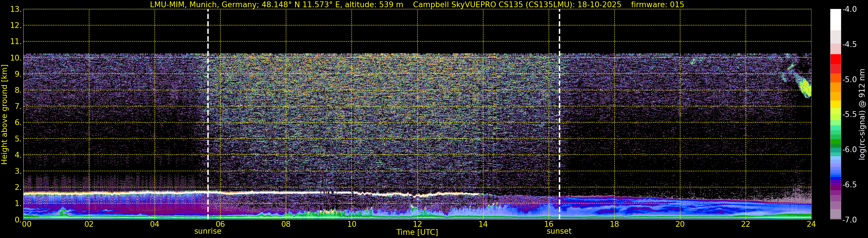The height and width of the screenshot is (238, 868).
Task: Click the "altitude: 539 m" title text
Action: pyautogui.click(x=374, y=4)
